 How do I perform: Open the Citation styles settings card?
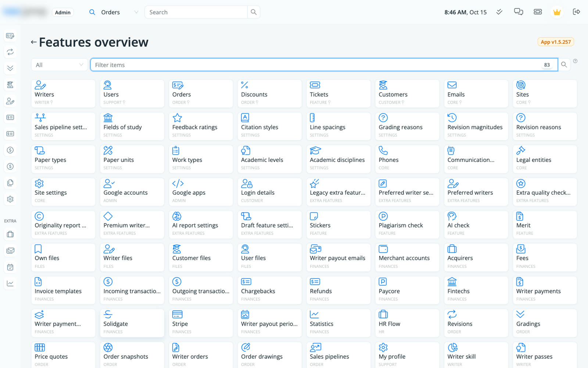point(270,127)
